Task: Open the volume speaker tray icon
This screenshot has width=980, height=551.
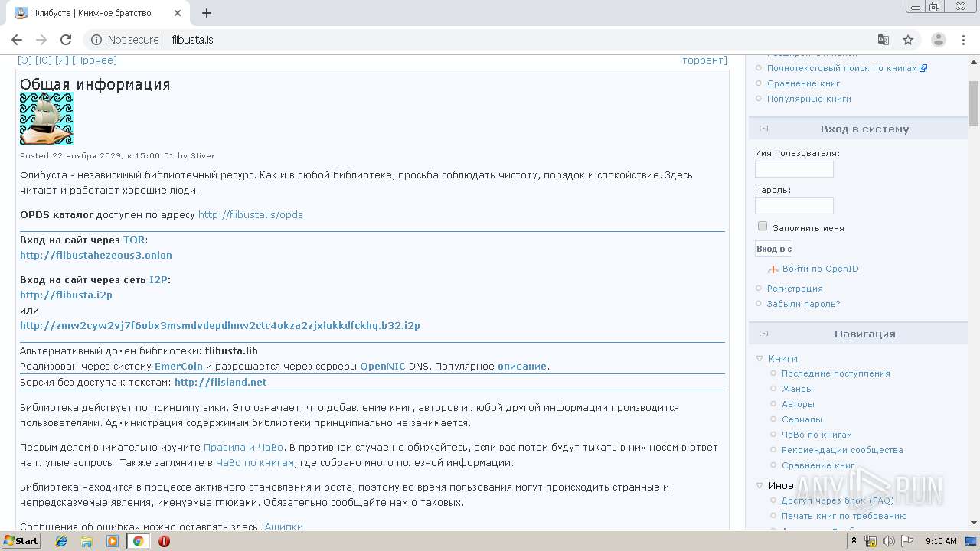Action: tap(889, 541)
